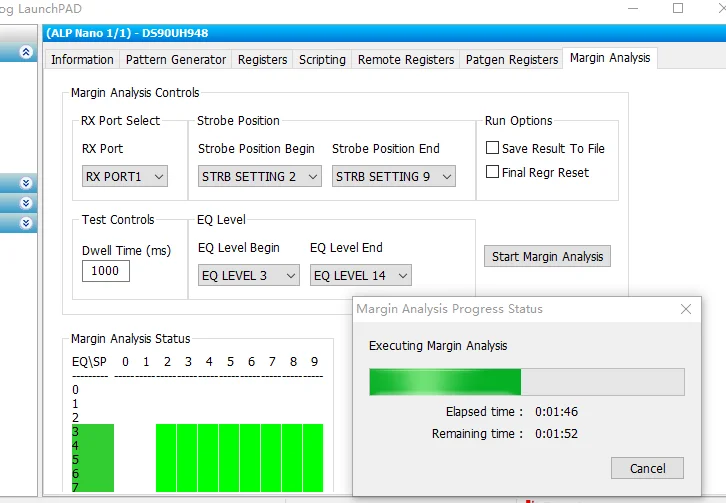Viewport: 726px width, 503px height.
Task: Select the Margin Analysis tab
Action: coord(610,58)
